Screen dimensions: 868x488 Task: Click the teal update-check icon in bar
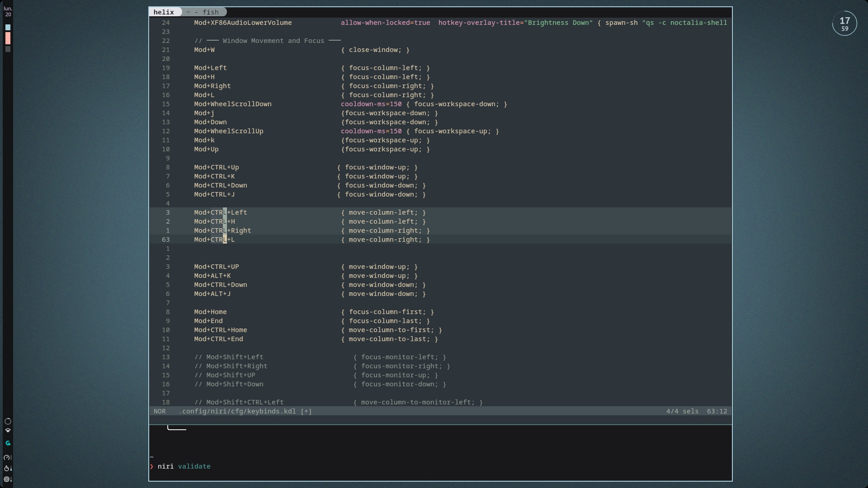(x=8, y=443)
